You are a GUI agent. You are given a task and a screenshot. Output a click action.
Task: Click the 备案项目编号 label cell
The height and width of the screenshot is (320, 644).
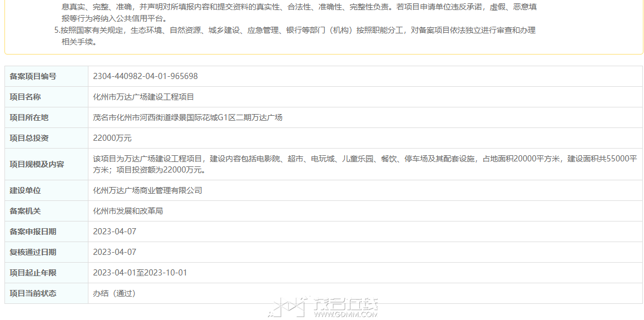coord(33,76)
